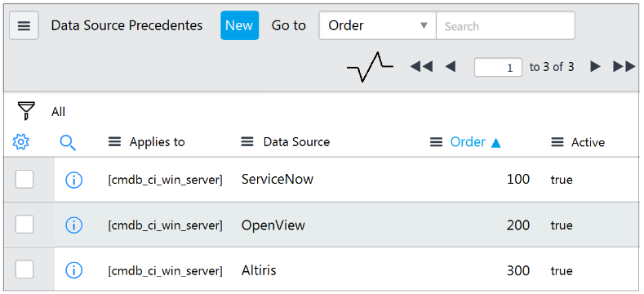This screenshot has height=294, width=644.
Task: Preview the ServiceNow record info icon
Action: click(x=74, y=180)
